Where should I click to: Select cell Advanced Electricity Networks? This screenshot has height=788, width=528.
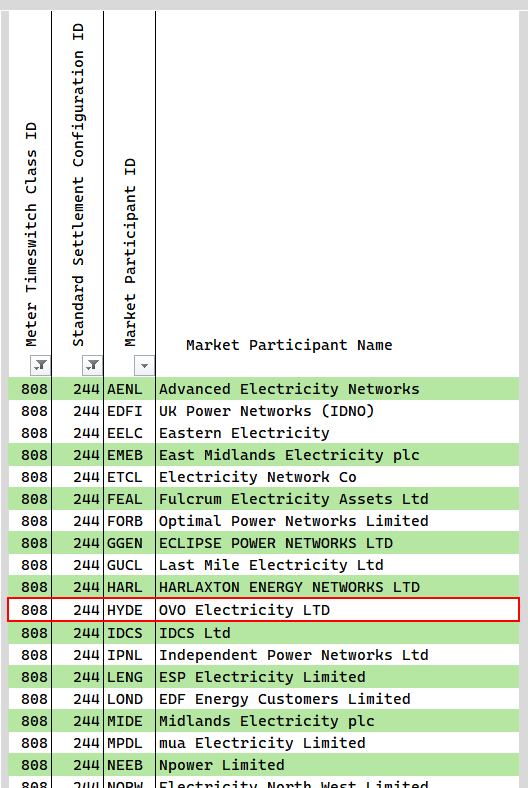tap(337, 389)
